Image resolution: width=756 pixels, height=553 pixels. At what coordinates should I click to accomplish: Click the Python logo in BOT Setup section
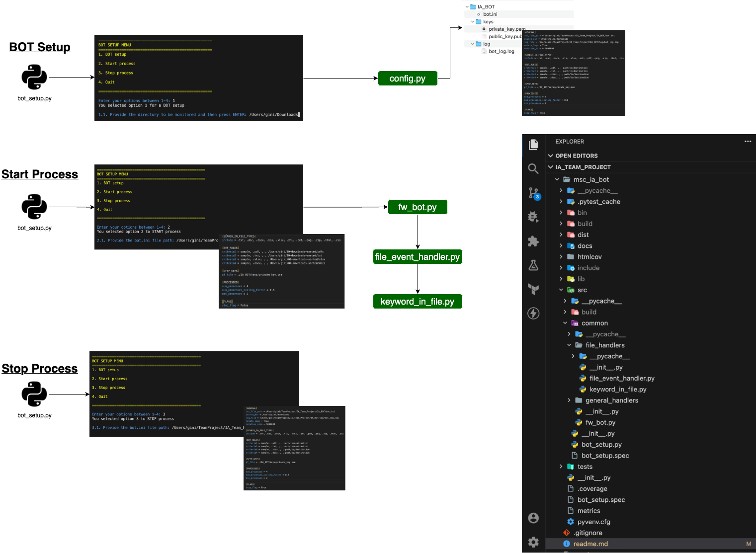[34, 77]
